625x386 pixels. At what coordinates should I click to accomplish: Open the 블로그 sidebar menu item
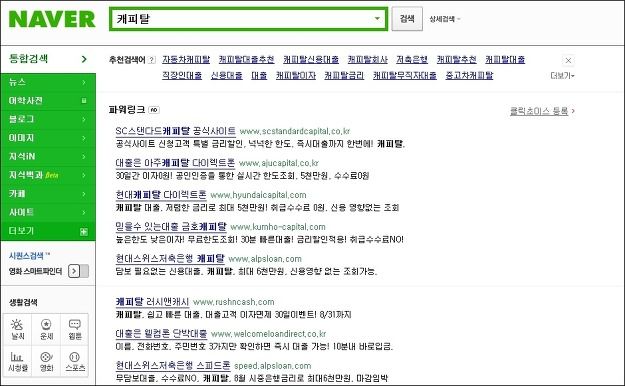point(48,119)
